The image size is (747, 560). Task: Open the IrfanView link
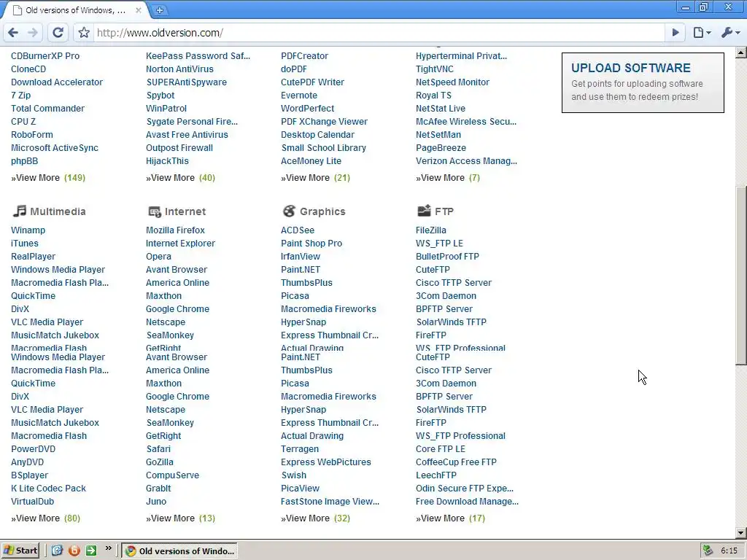300,256
